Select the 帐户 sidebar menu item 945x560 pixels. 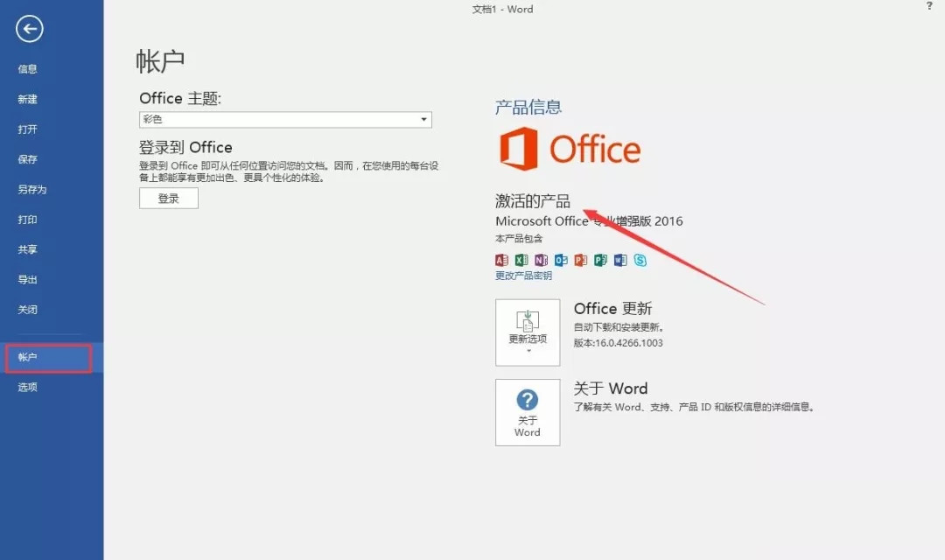coord(52,358)
